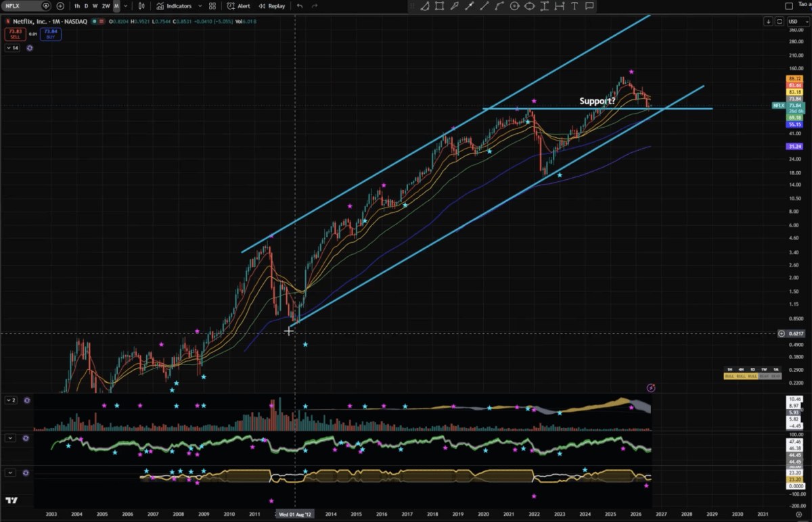Image resolution: width=812 pixels, height=522 pixels.
Task: Select the ellipse drawing tool
Action: 529,6
